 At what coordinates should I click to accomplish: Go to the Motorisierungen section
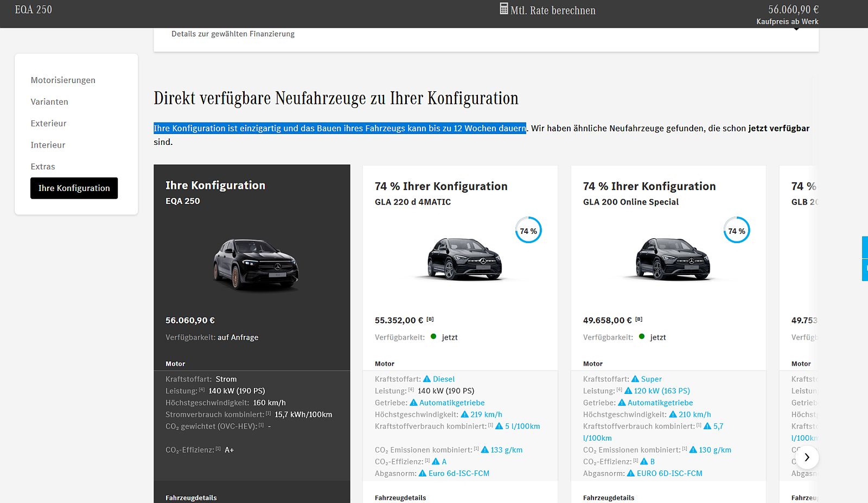[x=63, y=80]
